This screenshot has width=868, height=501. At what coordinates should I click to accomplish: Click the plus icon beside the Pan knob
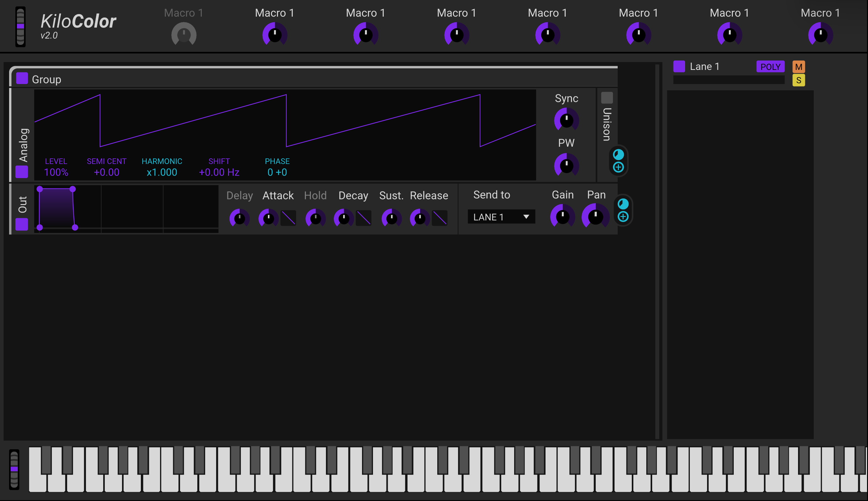pos(623,217)
